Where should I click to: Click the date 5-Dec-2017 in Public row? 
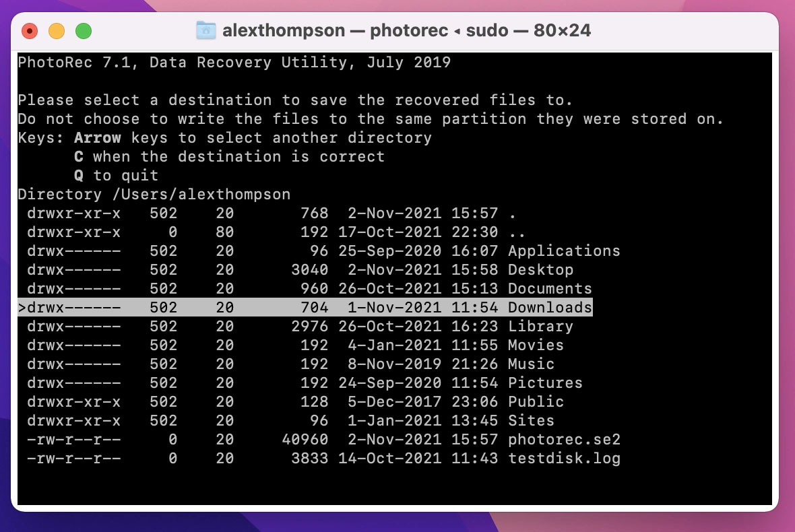click(394, 401)
